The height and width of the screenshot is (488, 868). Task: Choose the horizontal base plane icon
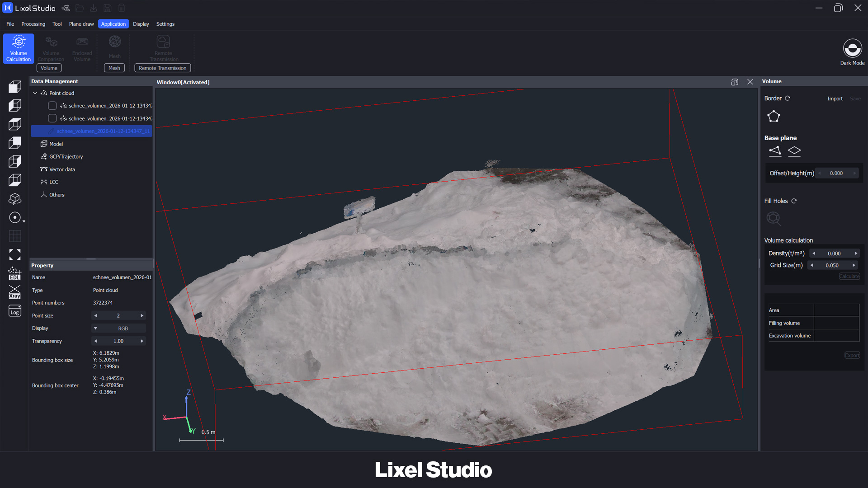tap(794, 151)
